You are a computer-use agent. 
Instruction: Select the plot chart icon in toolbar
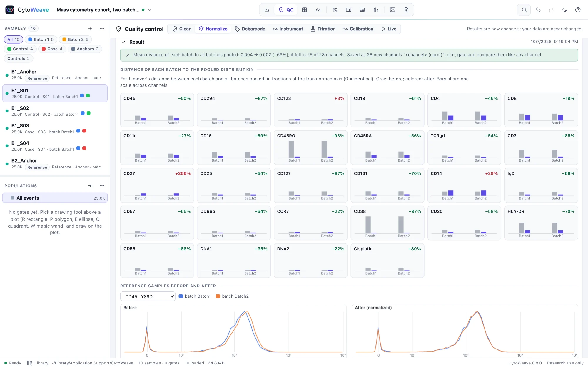tap(267, 10)
